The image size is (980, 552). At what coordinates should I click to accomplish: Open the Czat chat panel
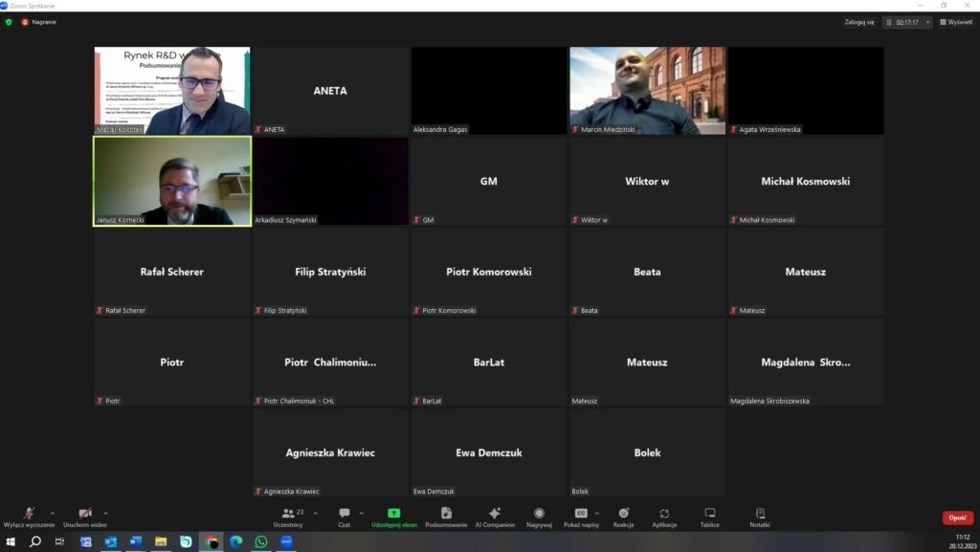tap(344, 514)
